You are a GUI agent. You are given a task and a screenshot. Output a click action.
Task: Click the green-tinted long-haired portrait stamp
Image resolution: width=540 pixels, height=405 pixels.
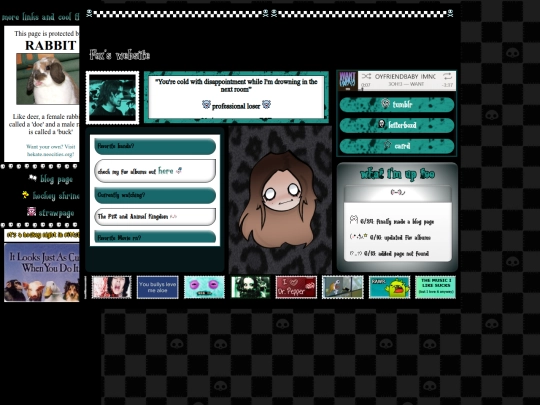pyautogui.click(x=250, y=287)
